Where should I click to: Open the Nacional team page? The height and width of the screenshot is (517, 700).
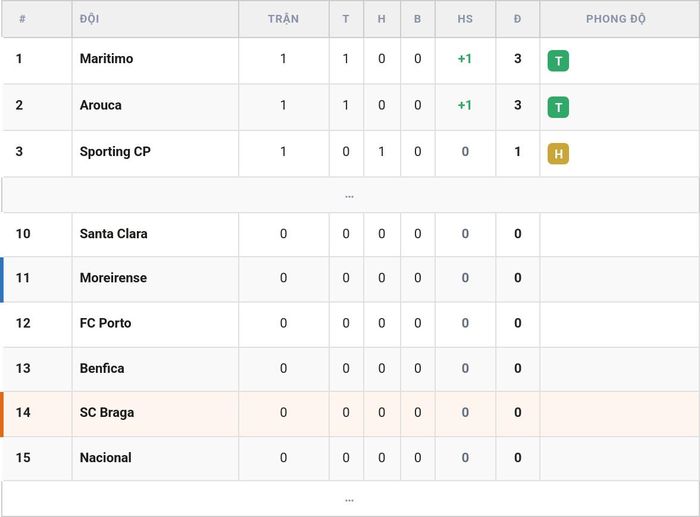click(105, 458)
